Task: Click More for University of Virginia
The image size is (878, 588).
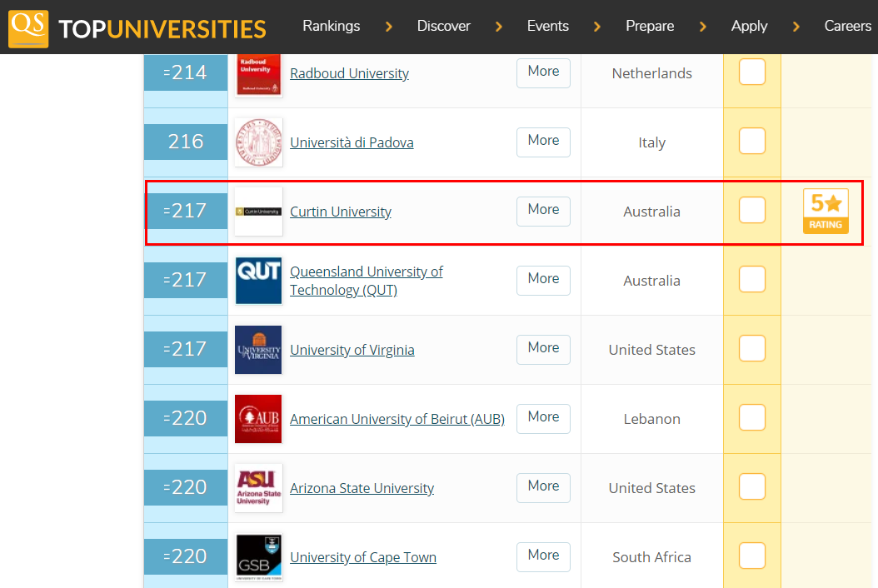Action: [543, 349]
